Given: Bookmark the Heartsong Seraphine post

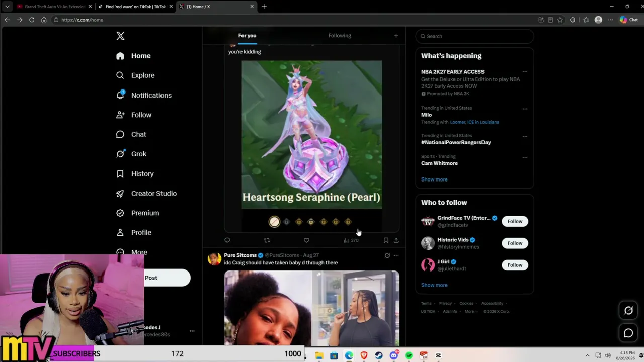Looking at the screenshot, I should 386,240.
